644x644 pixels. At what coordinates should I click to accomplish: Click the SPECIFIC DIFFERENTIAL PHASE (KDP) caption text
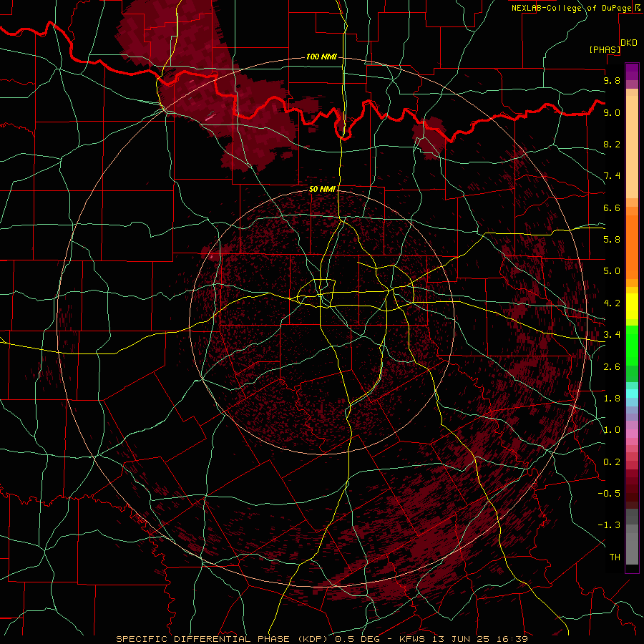click(223, 639)
